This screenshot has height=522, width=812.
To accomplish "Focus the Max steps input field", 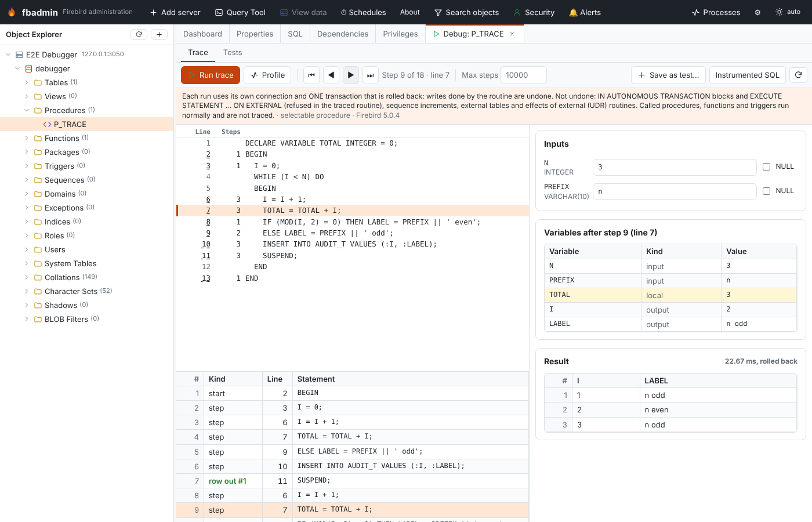I will tap(523, 75).
